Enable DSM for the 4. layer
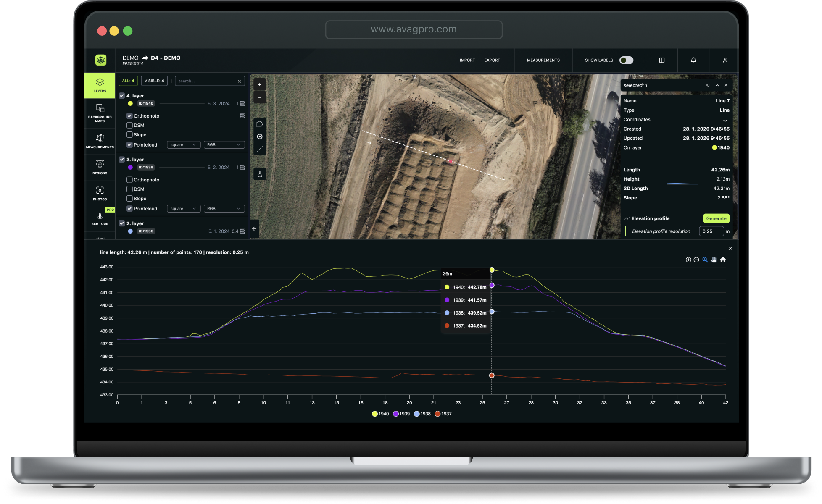The height and width of the screenshot is (504, 822). click(129, 125)
